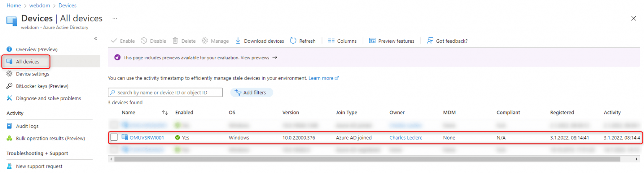The width and height of the screenshot is (644, 173).
Task: Check the OMUVSRWI001 row checkbox
Action: [114, 137]
